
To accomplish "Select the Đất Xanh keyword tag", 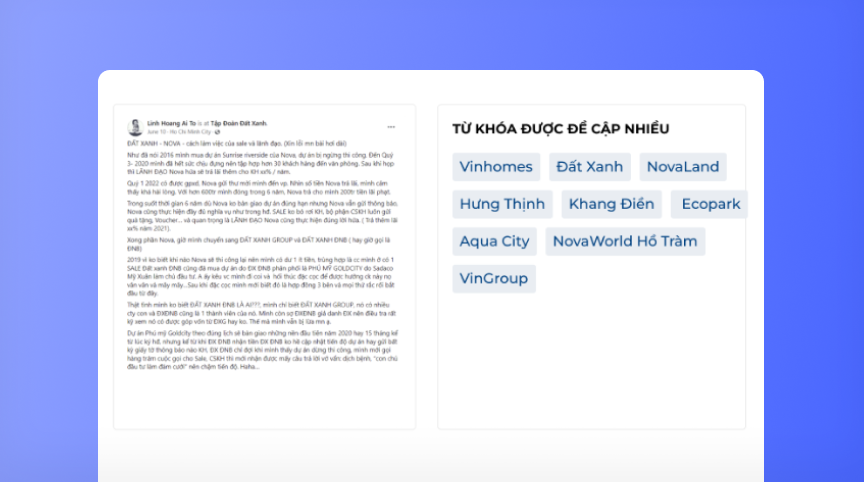I will (x=590, y=167).
